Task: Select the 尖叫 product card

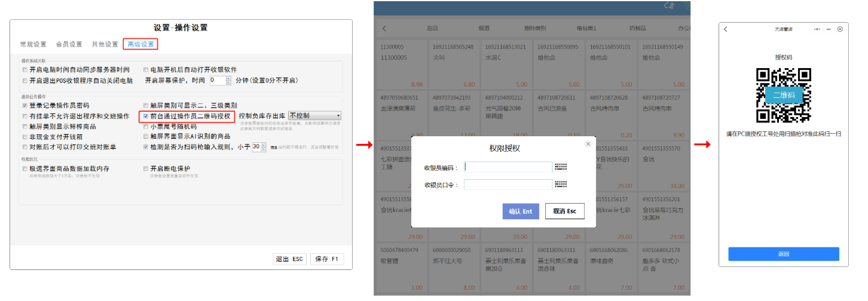Action: [x=453, y=64]
